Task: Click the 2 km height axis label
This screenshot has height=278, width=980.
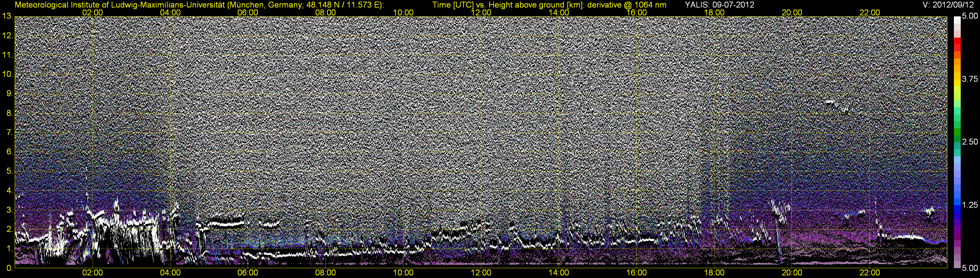Action: tap(9, 229)
